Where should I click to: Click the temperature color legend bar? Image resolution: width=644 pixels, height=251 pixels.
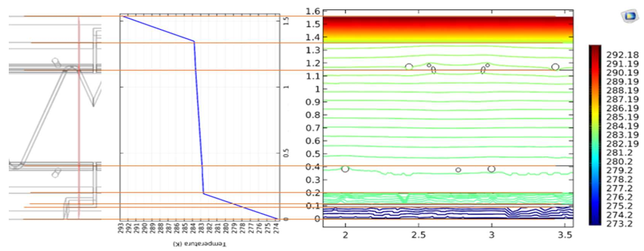coord(594,135)
